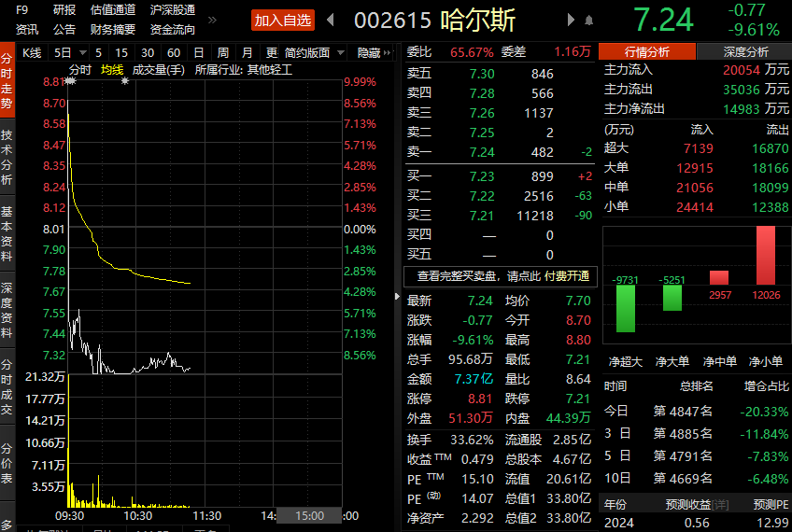
Task: Collapse quote panel with small side arrow
Action: tap(397, 297)
